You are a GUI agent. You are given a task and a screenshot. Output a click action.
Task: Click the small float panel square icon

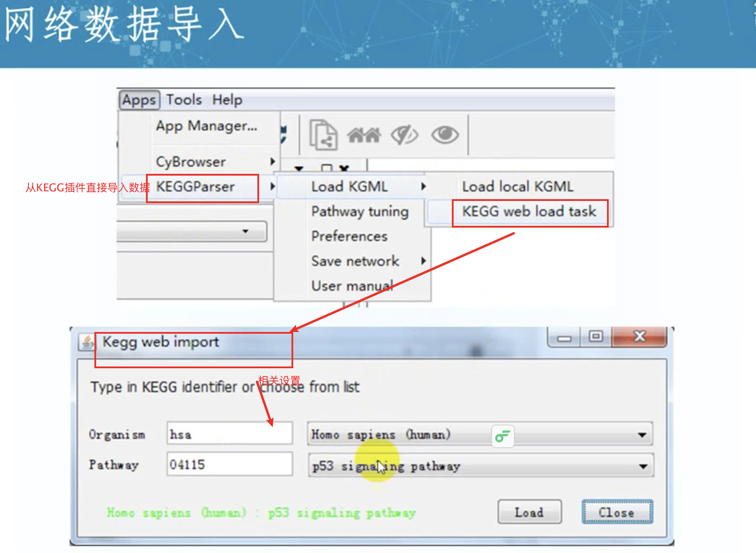click(x=326, y=168)
